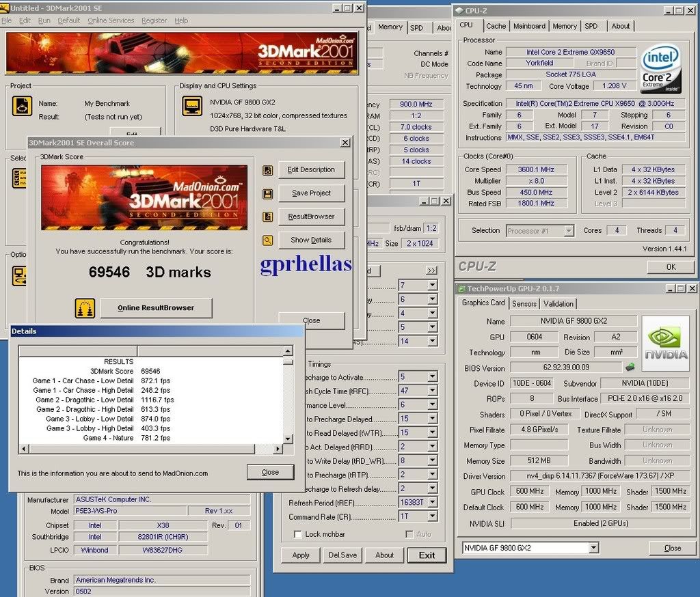
Task: Open the timing dropdown showing value 7
Action: click(x=432, y=285)
